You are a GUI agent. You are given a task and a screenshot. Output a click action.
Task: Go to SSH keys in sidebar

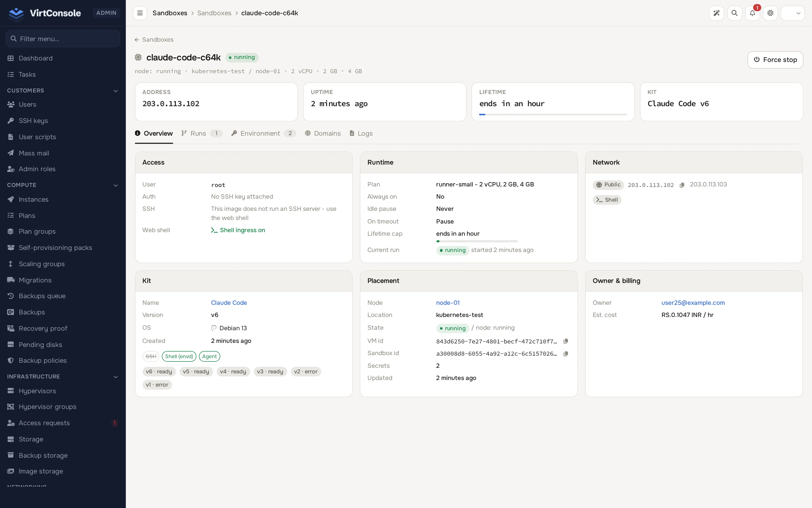point(63,121)
